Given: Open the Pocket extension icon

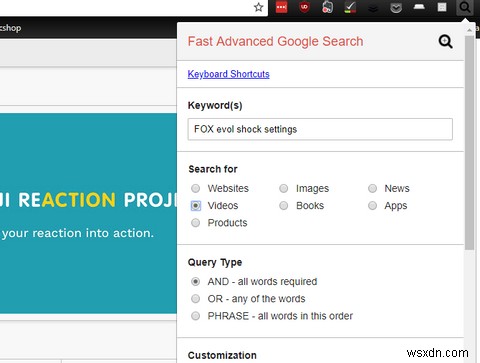Looking at the screenshot, I should click(396, 8).
